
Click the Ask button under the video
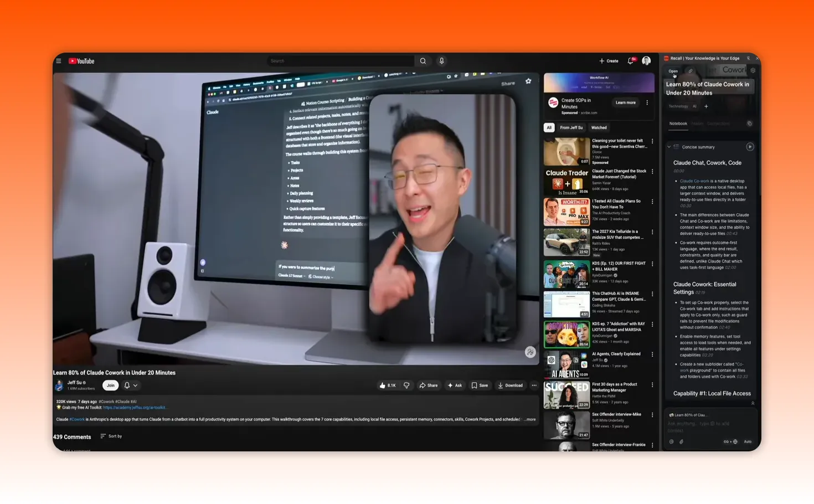point(455,385)
